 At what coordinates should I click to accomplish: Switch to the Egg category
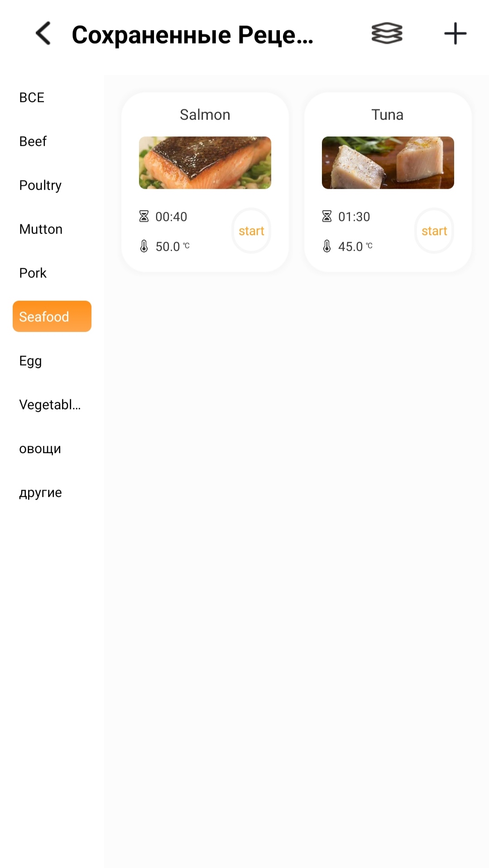(30, 360)
